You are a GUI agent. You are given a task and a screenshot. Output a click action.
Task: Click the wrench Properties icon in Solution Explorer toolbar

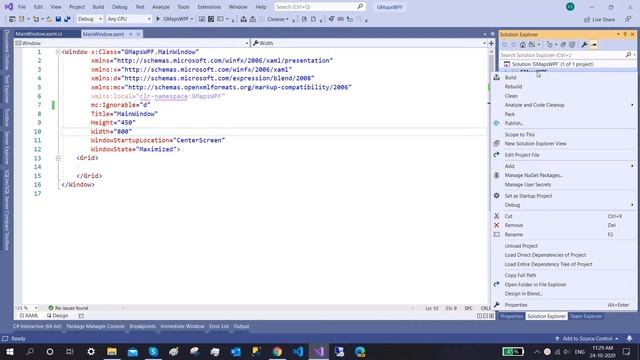click(x=584, y=44)
